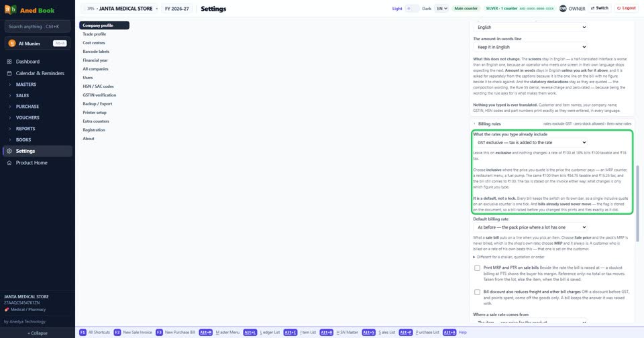Open the English bill language dropdown
The height and width of the screenshot is (338, 644).
point(530,27)
